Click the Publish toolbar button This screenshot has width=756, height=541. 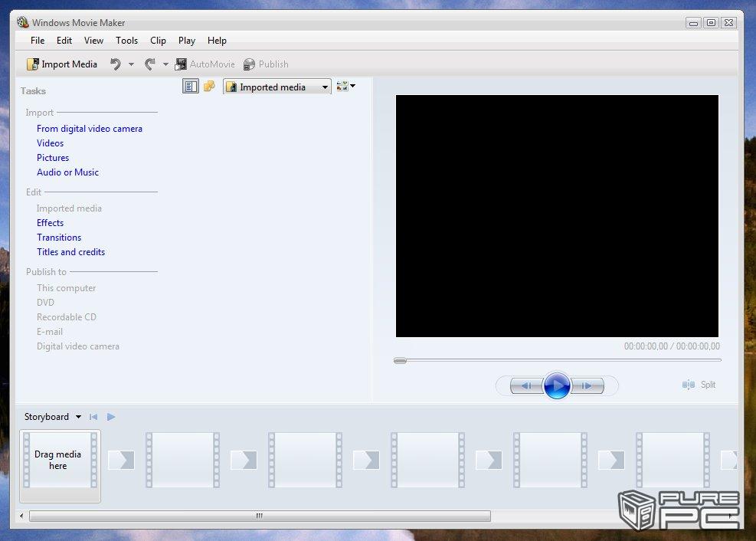click(x=266, y=64)
